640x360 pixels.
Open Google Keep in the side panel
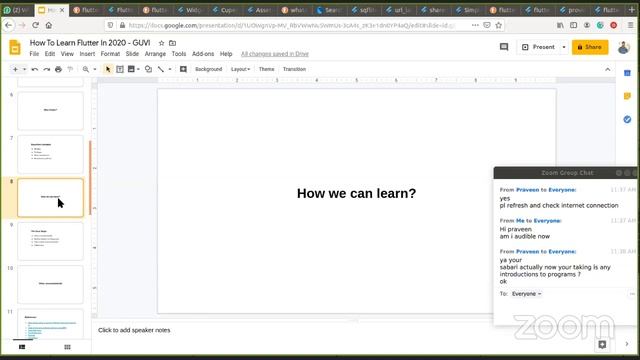[627, 96]
